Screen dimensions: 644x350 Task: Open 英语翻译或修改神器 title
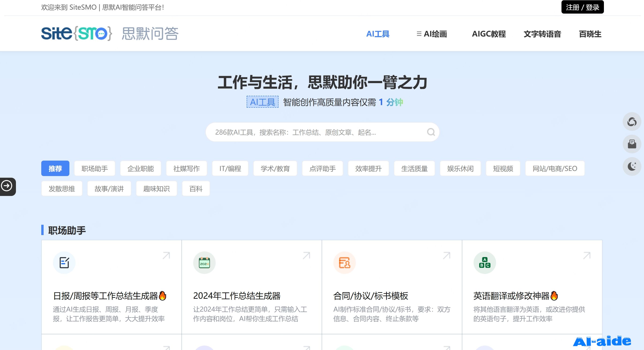point(516,296)
